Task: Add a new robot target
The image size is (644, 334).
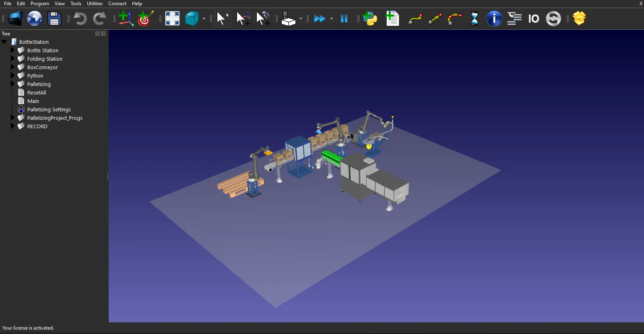Action: (x=145, y=18)
